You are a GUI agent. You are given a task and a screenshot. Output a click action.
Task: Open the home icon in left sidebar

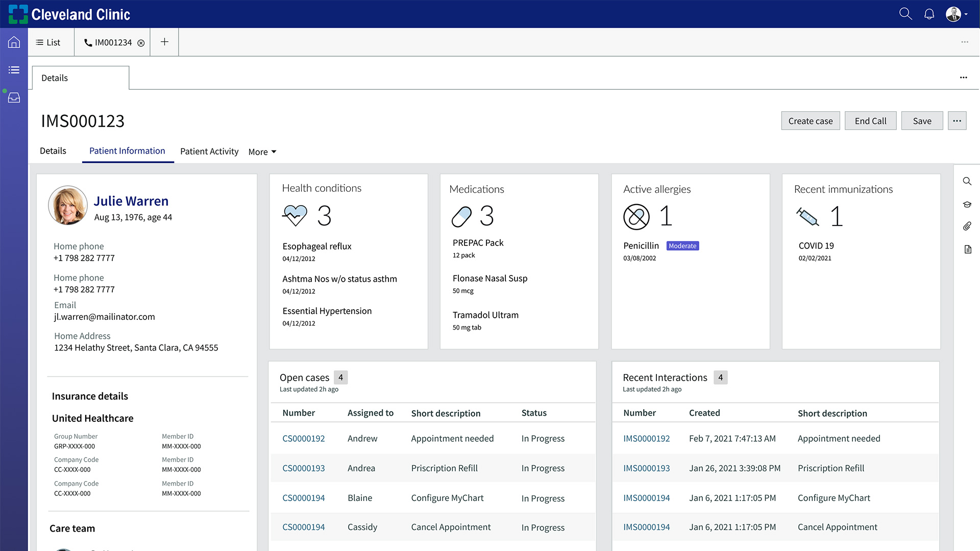click(x=14, y=42)
